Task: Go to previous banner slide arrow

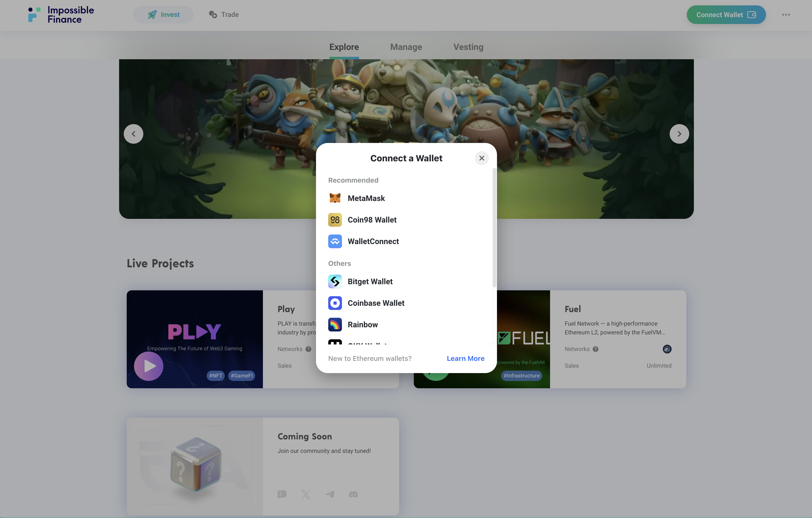Action: (x=134, y=134)
